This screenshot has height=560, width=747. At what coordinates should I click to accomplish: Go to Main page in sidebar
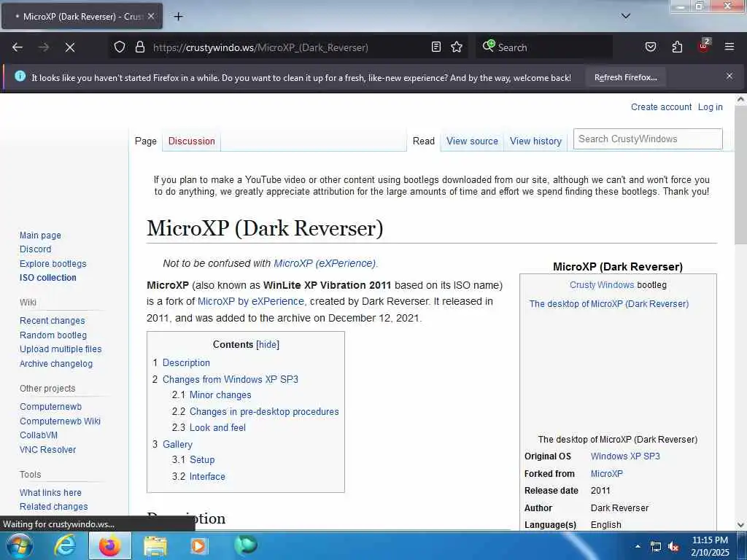[40, 236]
